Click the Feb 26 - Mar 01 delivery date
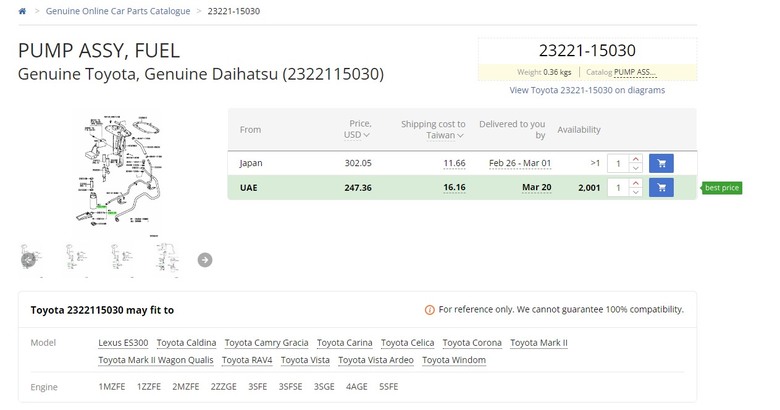 pos(520,163)
